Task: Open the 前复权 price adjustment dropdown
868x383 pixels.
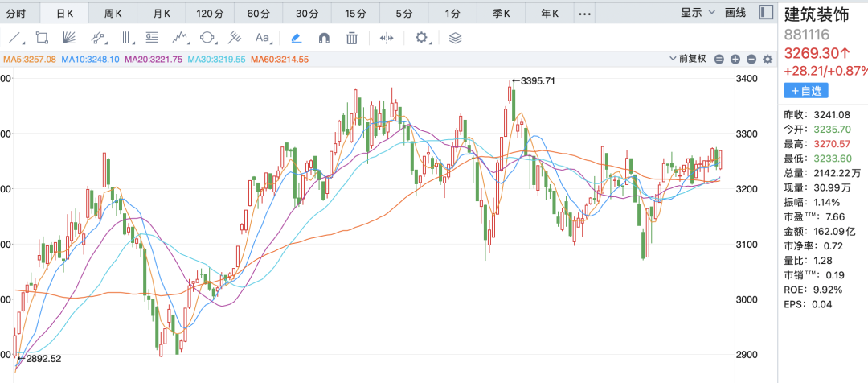Action: point(690,59)
